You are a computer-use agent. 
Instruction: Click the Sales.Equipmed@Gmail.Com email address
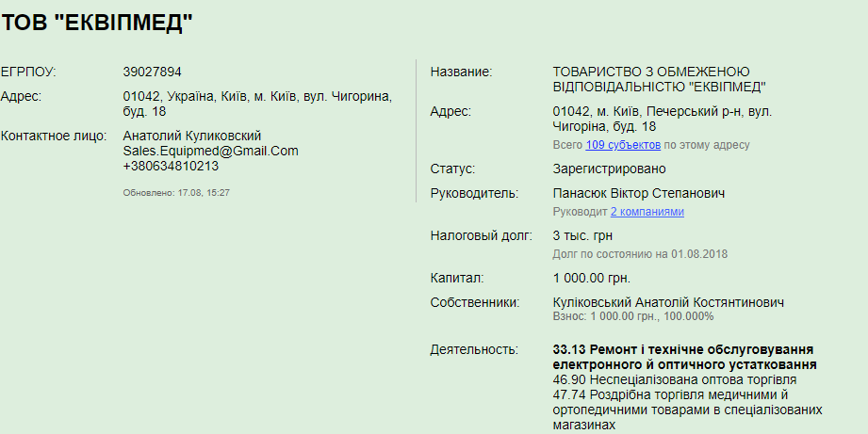coord(210,151)
